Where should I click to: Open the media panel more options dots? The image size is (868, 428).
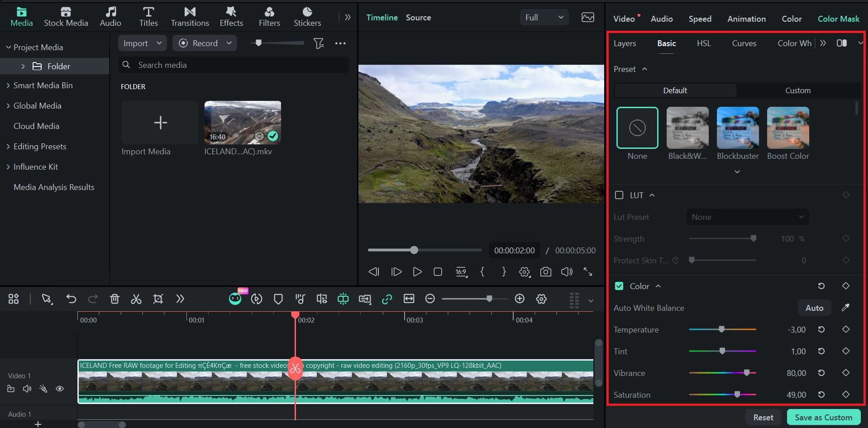pyautogui.click(x=340, y=43)
